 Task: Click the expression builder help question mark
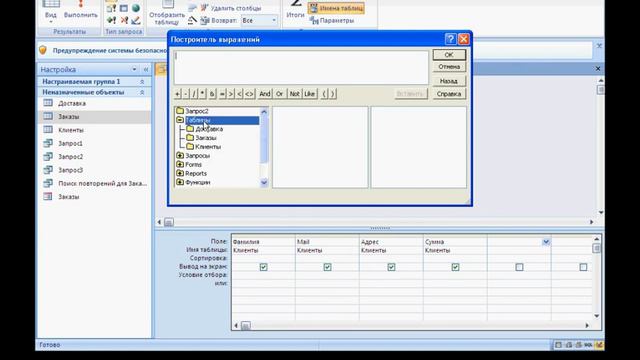coord(450,39)
